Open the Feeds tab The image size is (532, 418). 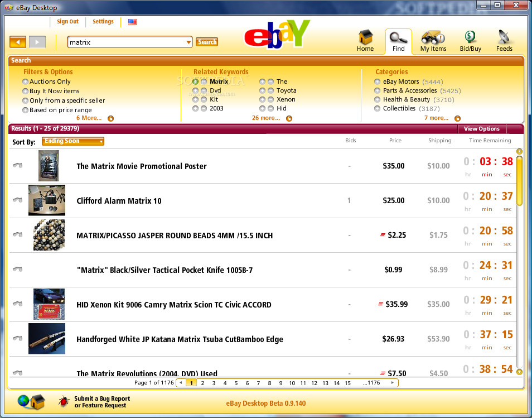point(504,41)
